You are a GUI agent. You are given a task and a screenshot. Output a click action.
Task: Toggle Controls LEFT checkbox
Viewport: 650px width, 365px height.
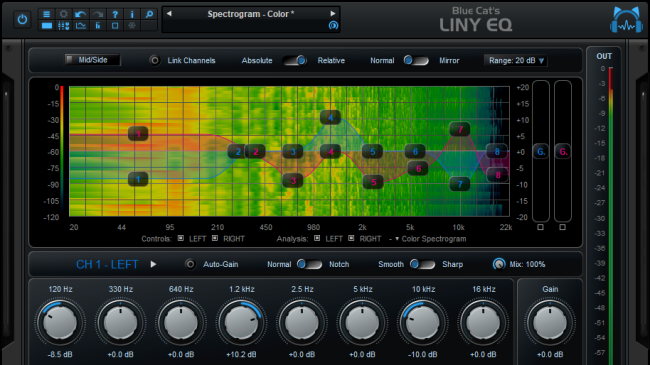181,238
